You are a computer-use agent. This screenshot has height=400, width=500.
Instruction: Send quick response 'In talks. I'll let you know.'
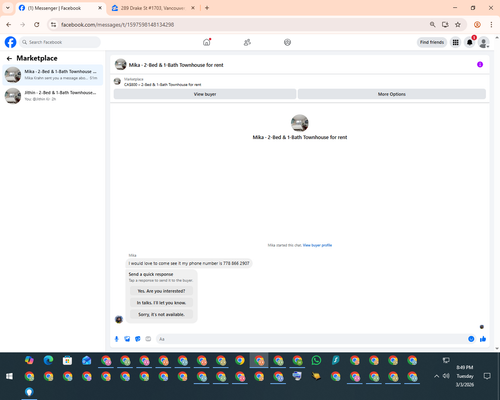click(x=161, y=303)
